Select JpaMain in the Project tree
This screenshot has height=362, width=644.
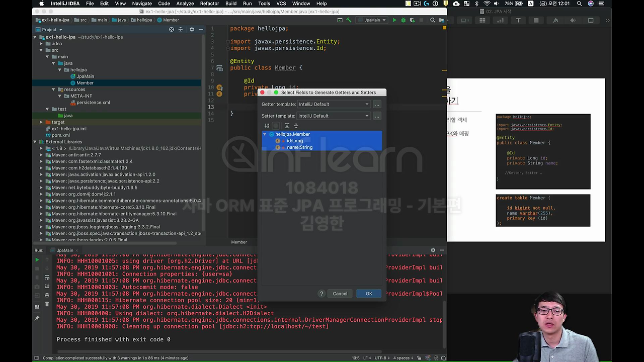(85, 76)
